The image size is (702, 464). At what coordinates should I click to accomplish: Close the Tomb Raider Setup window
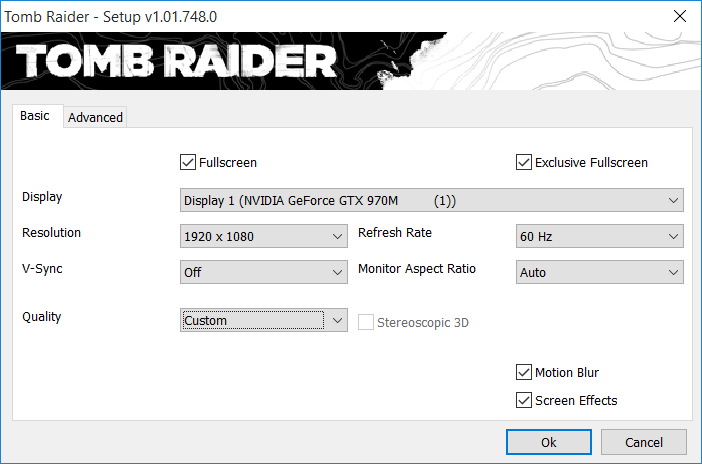pyautogui.click(x=680, y=17)
